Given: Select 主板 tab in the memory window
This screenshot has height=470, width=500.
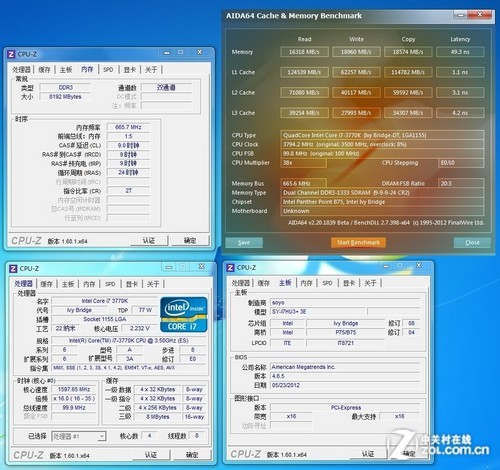Looking at the screenshot, I should point(66,69).
